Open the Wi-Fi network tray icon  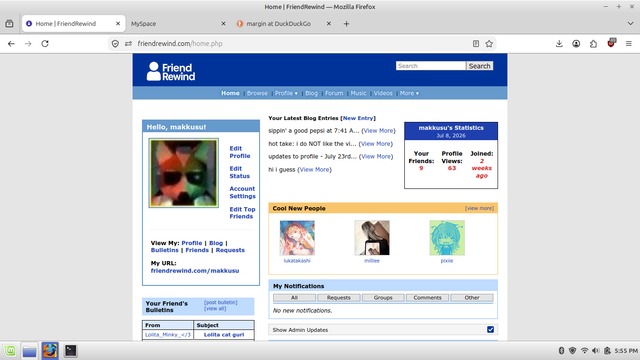pyautogui.click(x=584, y=351)
